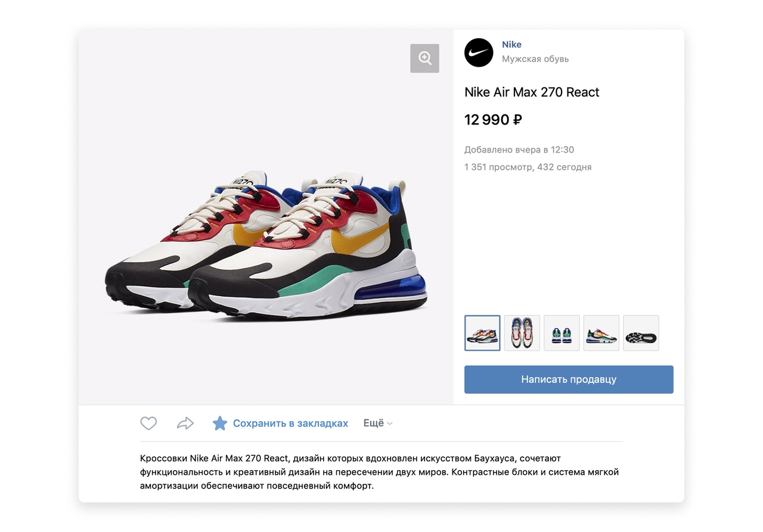
Task: Click the chevron next to Ещё
Action: (x=390, y=424)
